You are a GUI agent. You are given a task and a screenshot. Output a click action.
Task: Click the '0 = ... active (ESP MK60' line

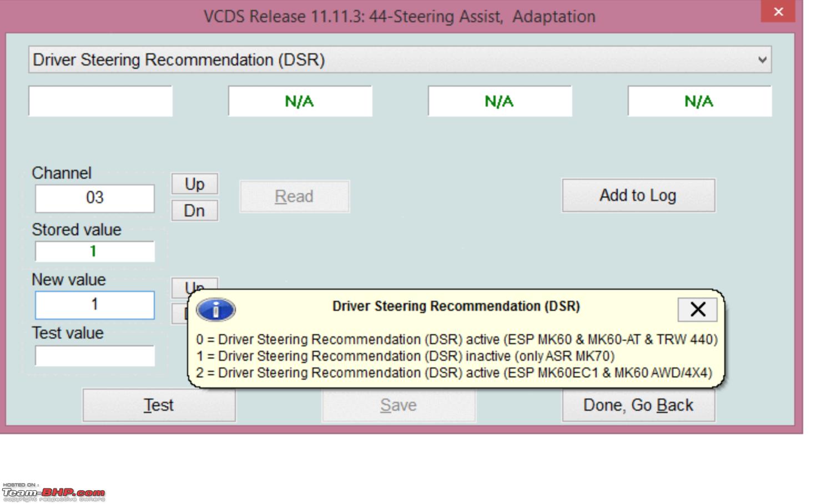(457, 339)
